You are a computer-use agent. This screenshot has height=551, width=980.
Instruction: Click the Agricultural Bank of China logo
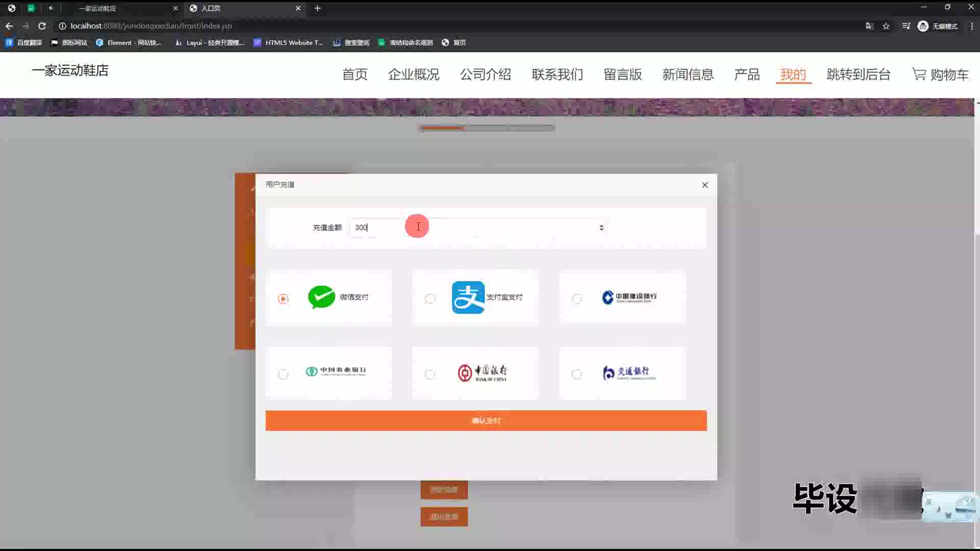pyautogui.click(x=336, y=371)
